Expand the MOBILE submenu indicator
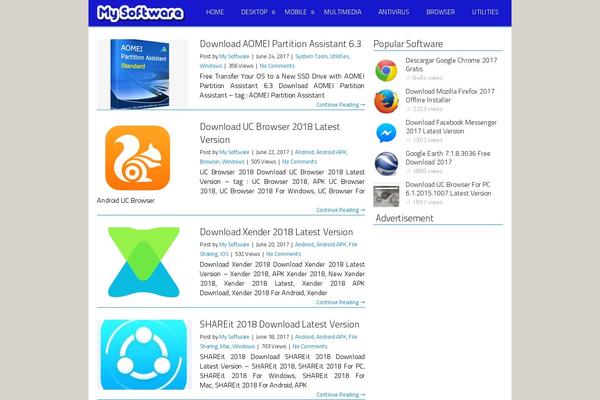 pos(313,12)
